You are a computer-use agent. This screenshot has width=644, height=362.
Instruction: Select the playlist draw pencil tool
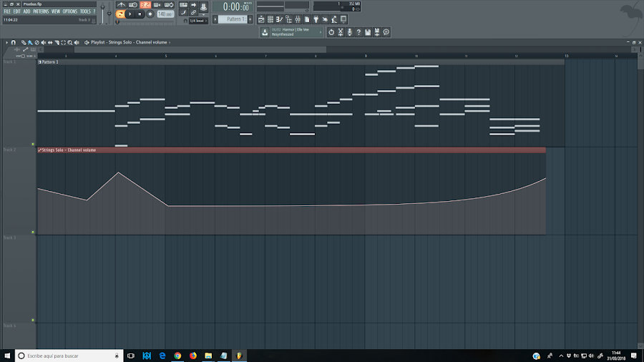pos(24,42)
